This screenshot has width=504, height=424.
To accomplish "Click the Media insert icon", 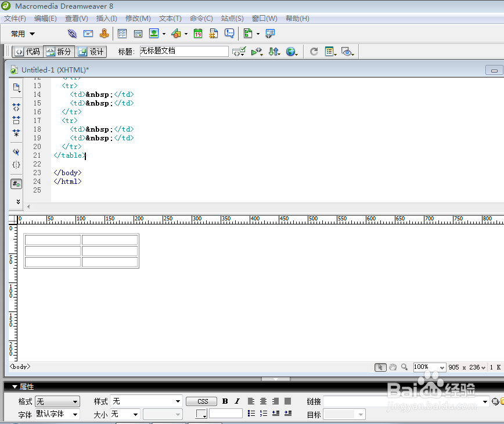I will click(176, 33).
